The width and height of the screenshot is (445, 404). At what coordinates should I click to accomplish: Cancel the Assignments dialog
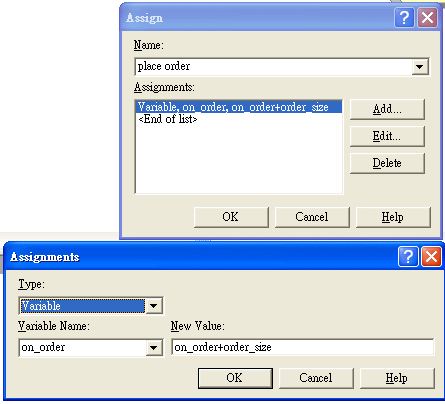pos(316,378)
